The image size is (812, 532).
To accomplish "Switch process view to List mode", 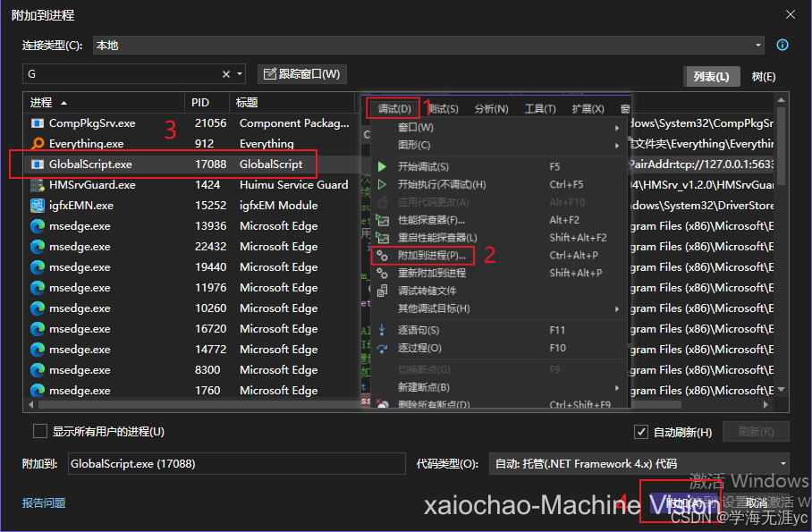I will [x=711, y=77].
